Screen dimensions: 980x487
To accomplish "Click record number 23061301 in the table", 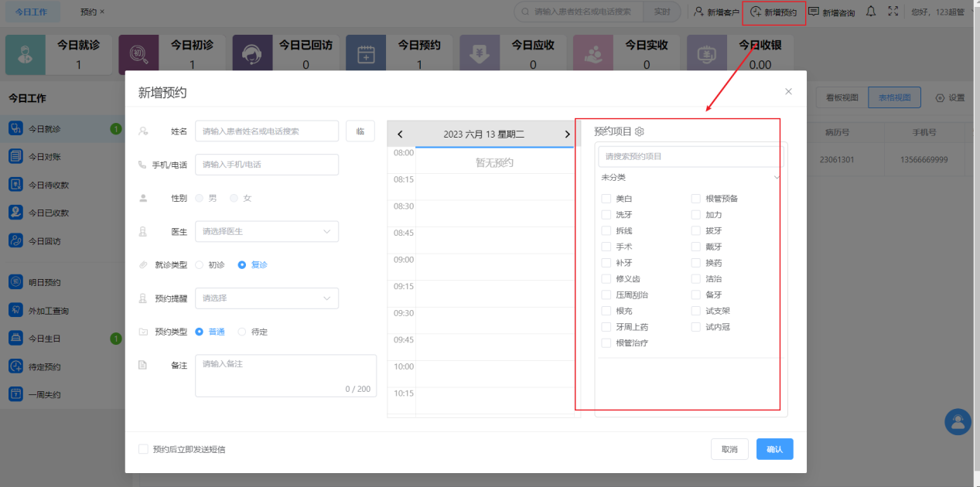I will pos(837,160).
